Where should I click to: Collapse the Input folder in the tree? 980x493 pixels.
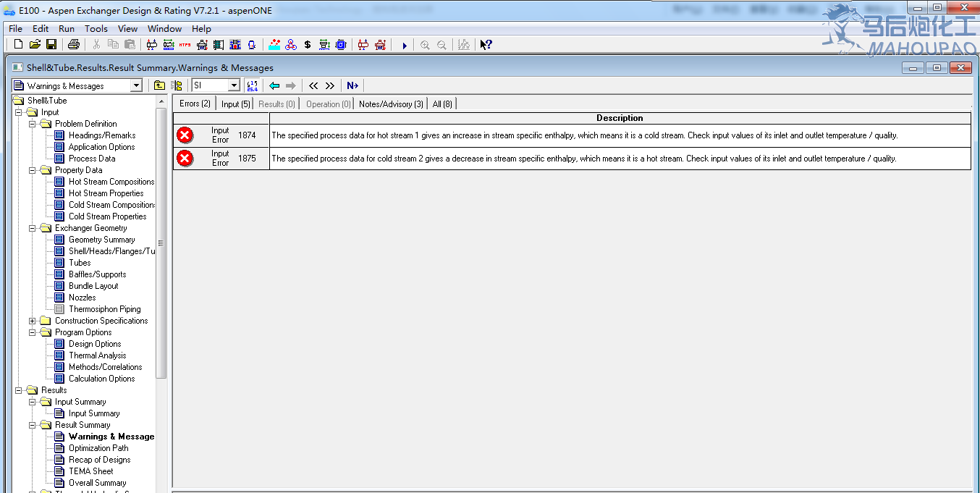(19, 112)
